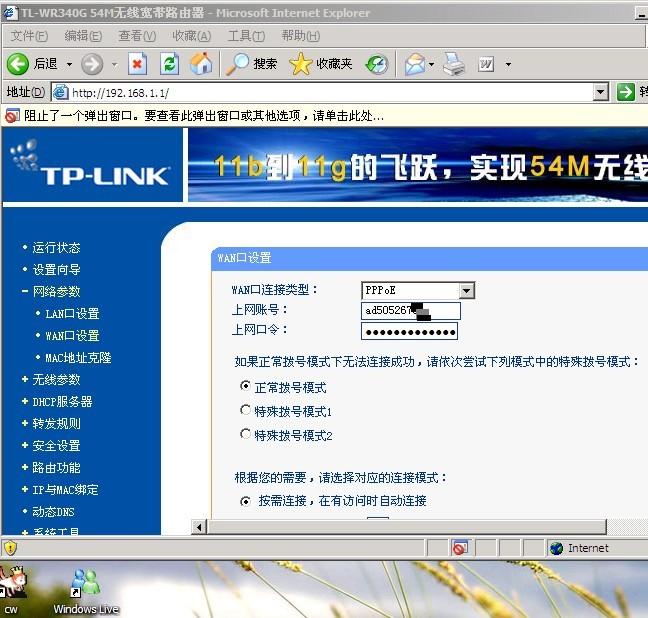
Task: Go back with the green Back arrow
Action: pyautogui.click(x=18, y=64)
